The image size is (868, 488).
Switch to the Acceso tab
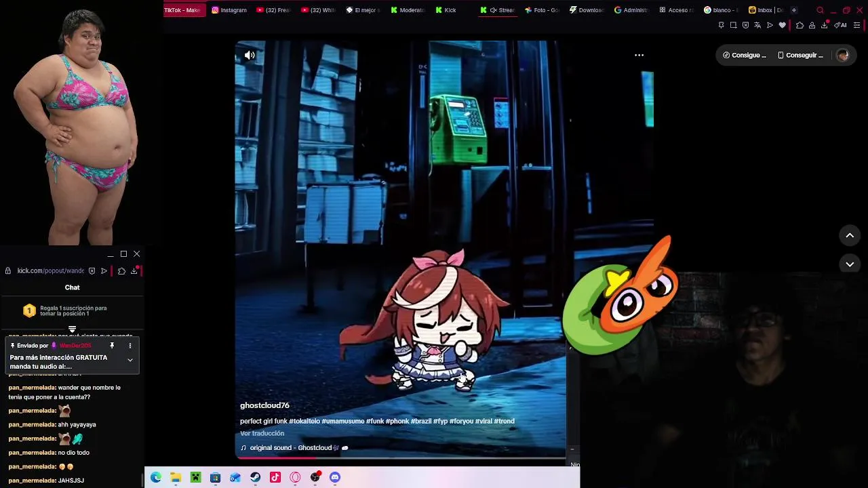point(677,10)
